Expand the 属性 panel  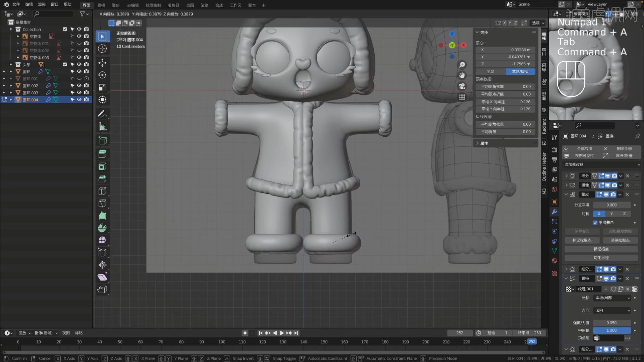pos(477,143)
